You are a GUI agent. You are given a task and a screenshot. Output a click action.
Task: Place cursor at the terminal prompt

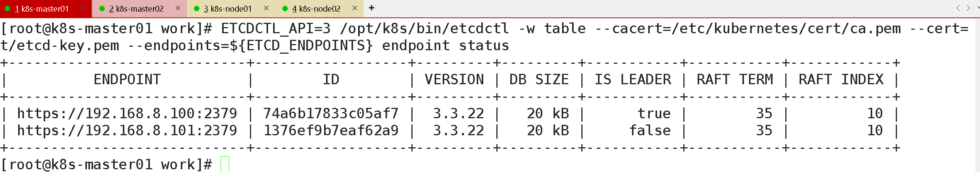coord(225,164)
